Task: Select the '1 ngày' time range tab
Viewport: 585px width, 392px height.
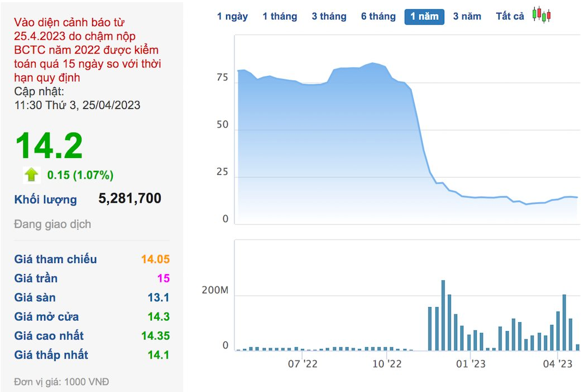Action: point(232,16)
